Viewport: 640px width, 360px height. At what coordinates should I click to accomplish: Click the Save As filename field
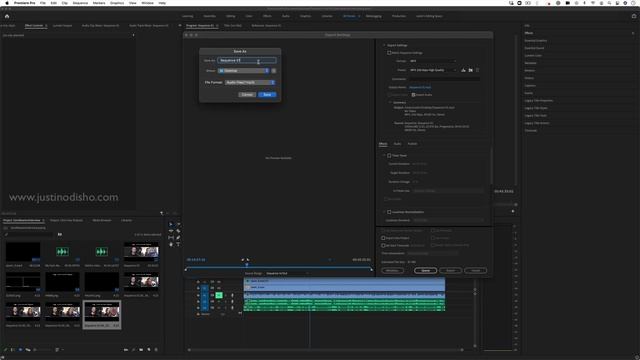click(247, 60)
